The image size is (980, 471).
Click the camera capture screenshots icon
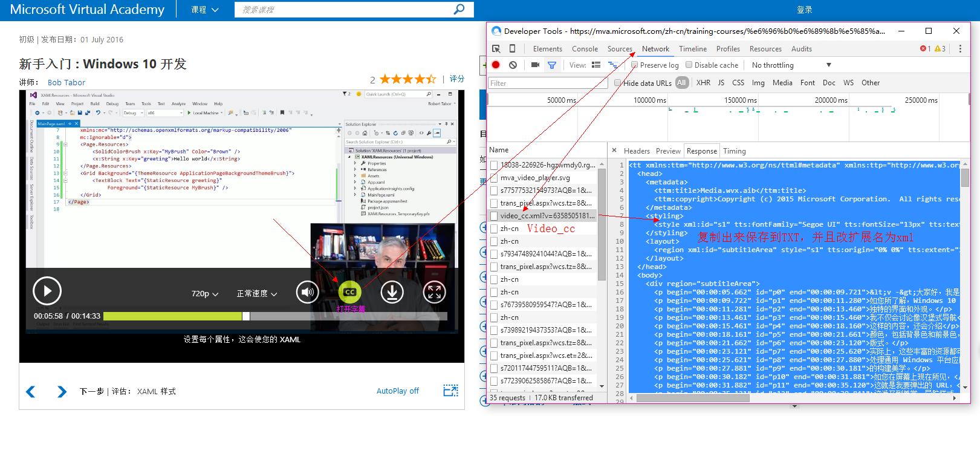point(535,65)
